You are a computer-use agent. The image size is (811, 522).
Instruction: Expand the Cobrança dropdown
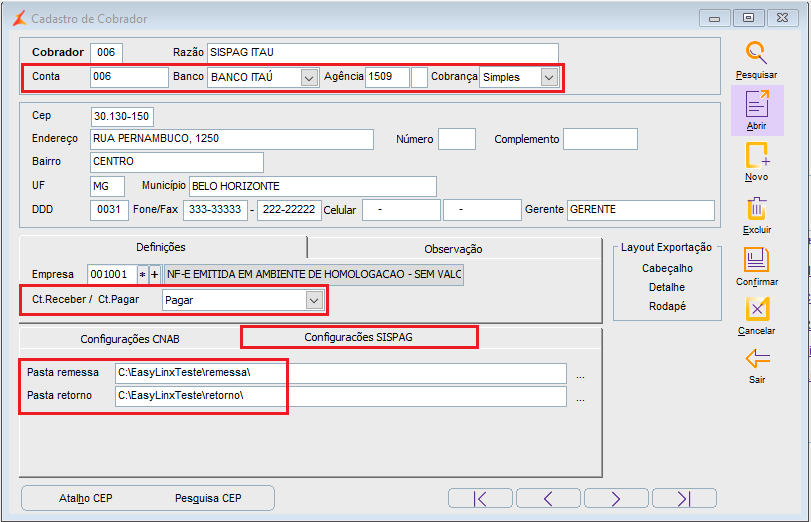tap(549, 78)
